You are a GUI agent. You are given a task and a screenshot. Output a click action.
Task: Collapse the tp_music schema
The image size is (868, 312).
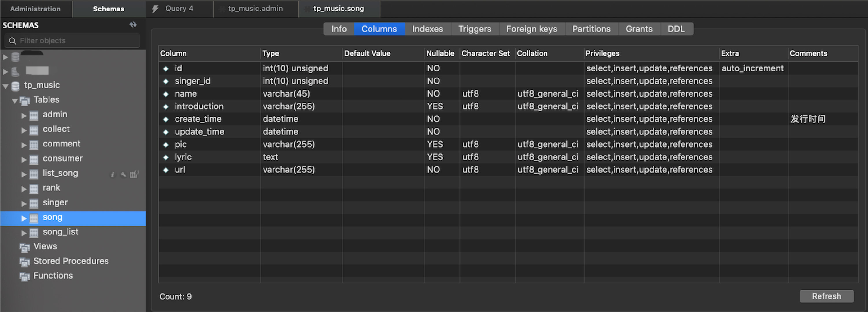pyautogui.click(x=5, y=86)
